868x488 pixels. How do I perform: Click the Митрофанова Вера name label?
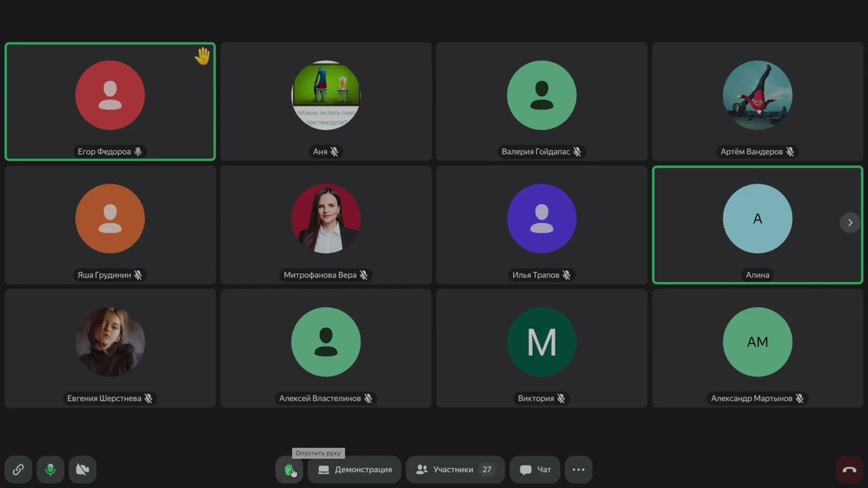tap(320, 275)
